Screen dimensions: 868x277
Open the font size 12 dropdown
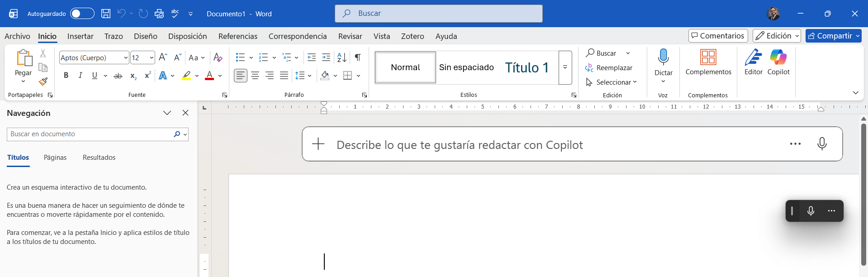152,57
